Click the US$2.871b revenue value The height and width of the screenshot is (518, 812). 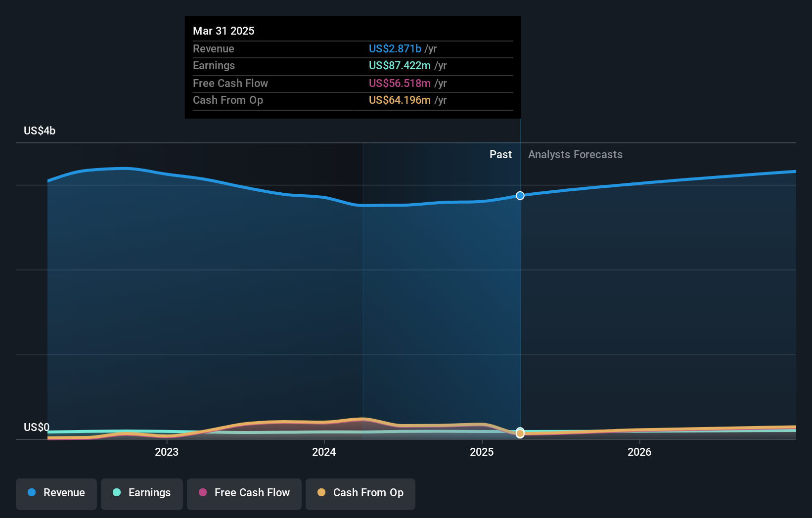tap(395, 48)
